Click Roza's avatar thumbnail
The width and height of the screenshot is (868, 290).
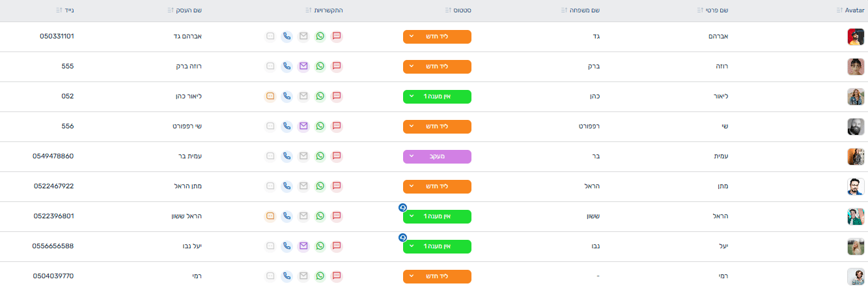(x=856, y=66)
